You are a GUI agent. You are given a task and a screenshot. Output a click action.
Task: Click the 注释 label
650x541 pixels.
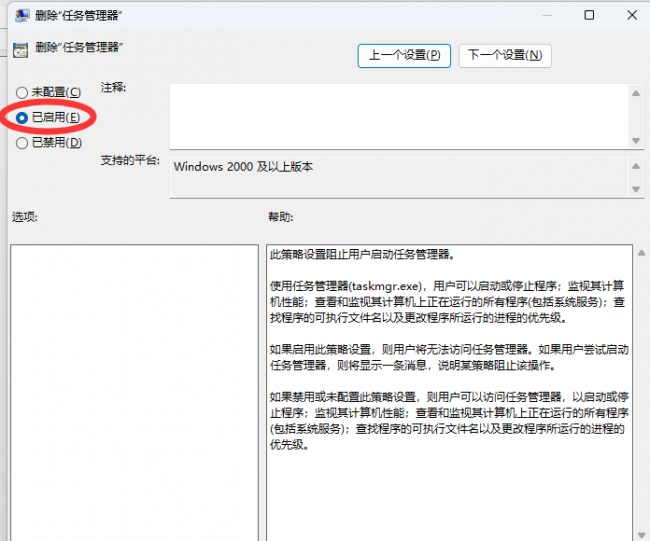coord(113,87)
